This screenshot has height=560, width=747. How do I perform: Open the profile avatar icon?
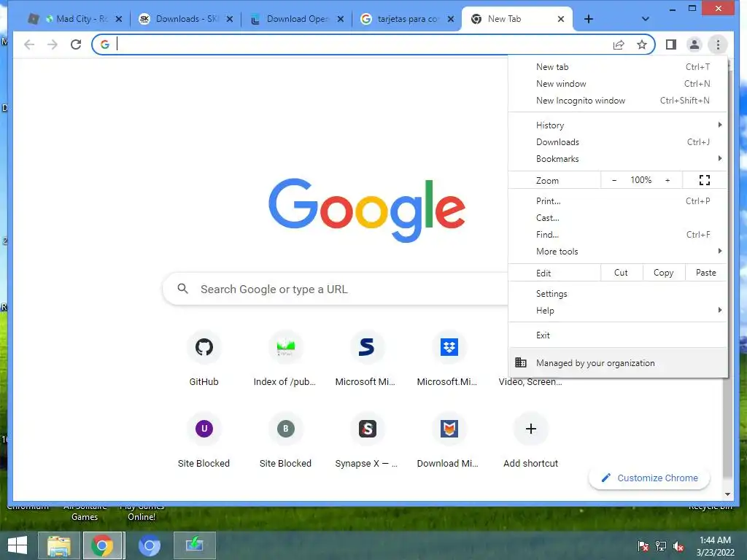point(694,44)
